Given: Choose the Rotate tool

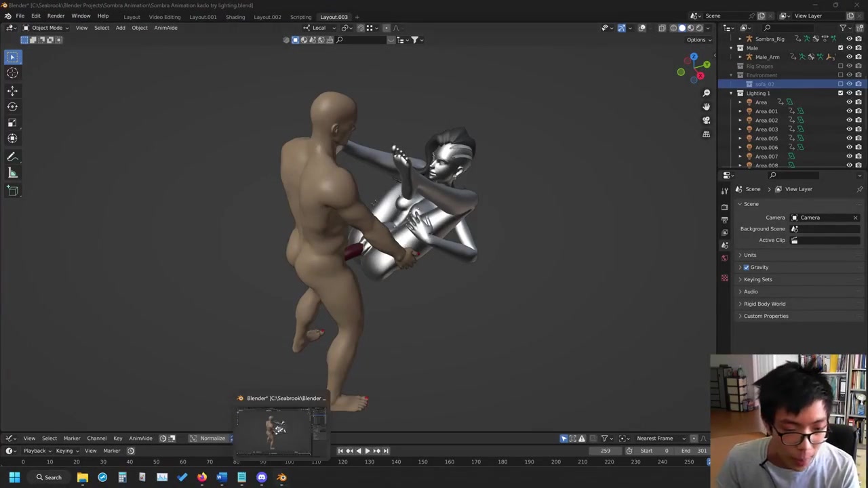Looking at the screenshot, I should 12,106.
